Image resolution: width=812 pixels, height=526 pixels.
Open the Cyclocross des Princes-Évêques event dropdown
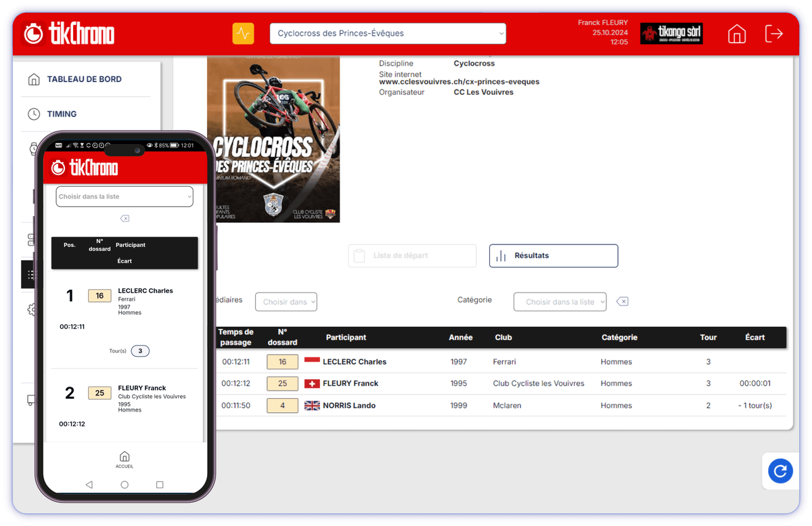tap(388, 33)
